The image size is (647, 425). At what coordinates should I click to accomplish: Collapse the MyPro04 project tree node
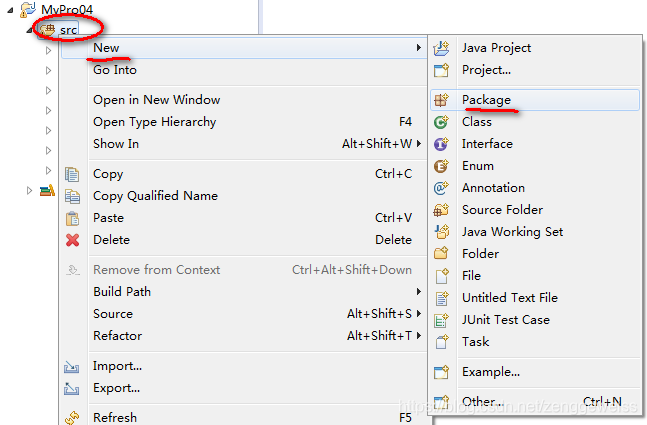pos(10,10)
